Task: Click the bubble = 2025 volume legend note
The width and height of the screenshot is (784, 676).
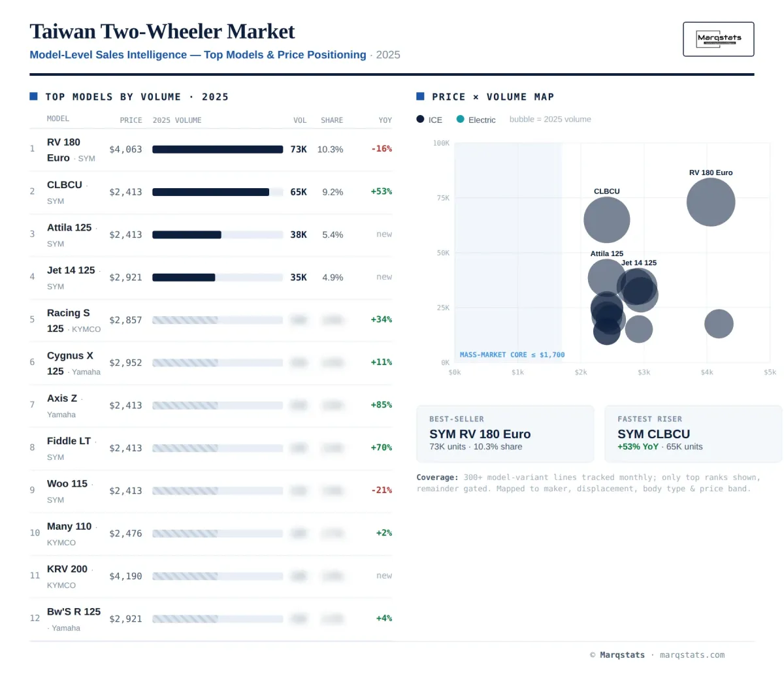Action: point(550,120)
